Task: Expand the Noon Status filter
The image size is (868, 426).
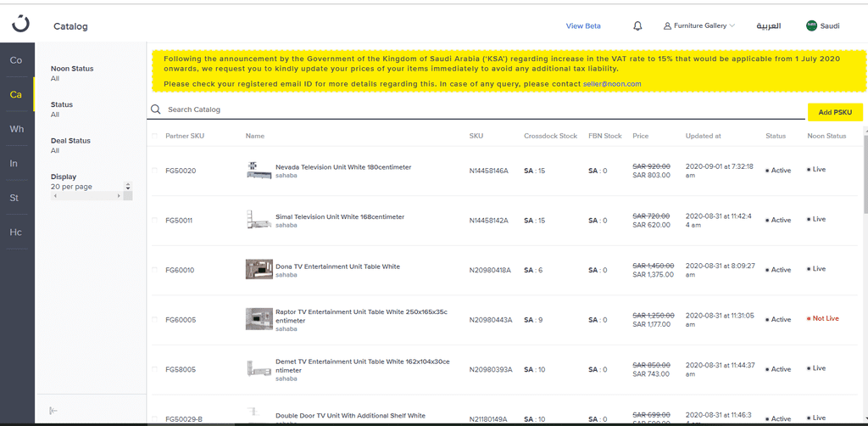Action: pyautogui.click(x=72, y=73)
